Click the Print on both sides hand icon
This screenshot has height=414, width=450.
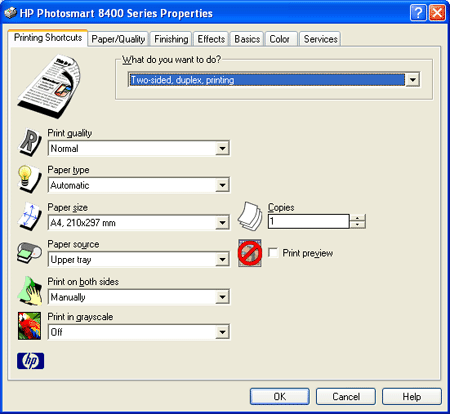click(x=30, y=291)
